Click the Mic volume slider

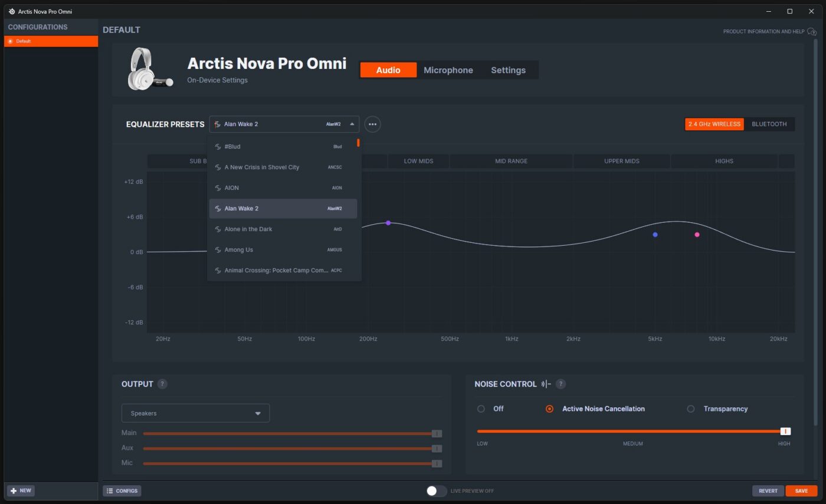click(x=292, y=464)
